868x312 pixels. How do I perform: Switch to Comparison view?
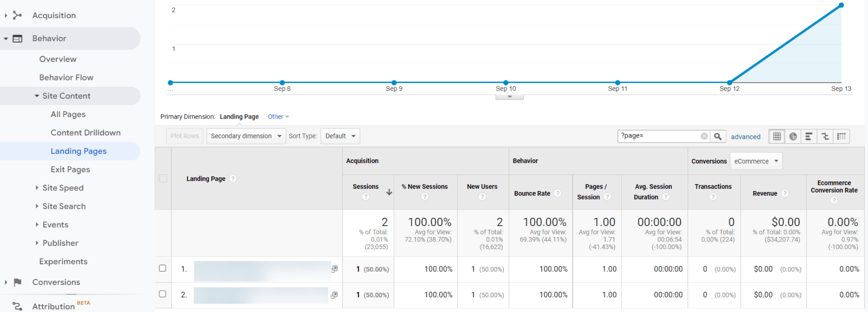point(825,136)
